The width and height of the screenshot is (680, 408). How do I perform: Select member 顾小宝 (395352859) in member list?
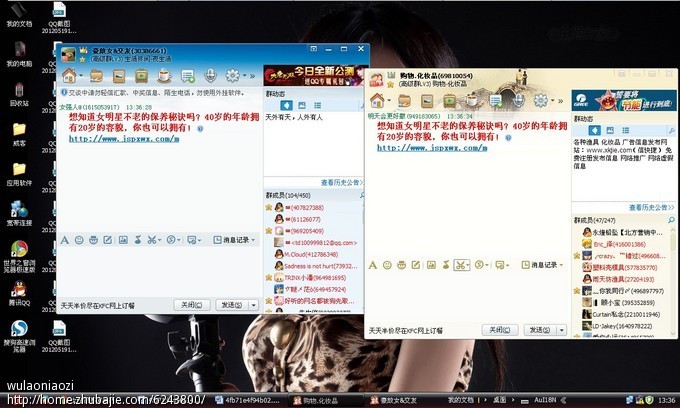point(618,303)
